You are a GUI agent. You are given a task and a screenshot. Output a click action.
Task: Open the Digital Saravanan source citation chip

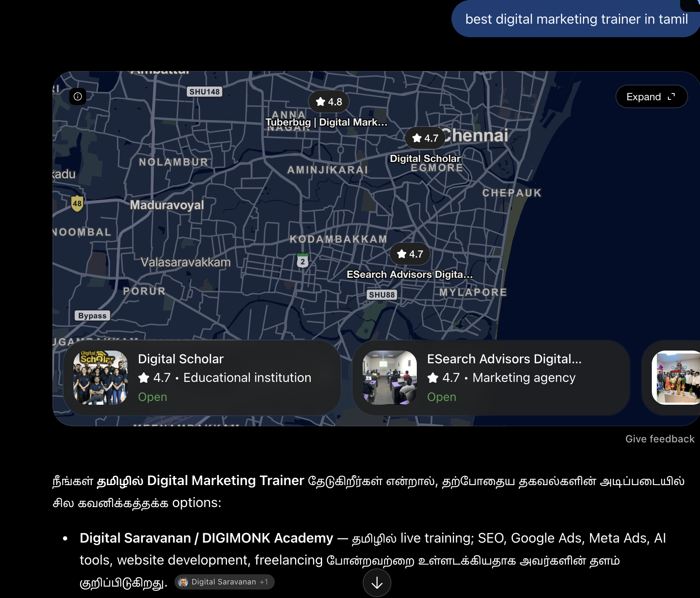point(224,582)
